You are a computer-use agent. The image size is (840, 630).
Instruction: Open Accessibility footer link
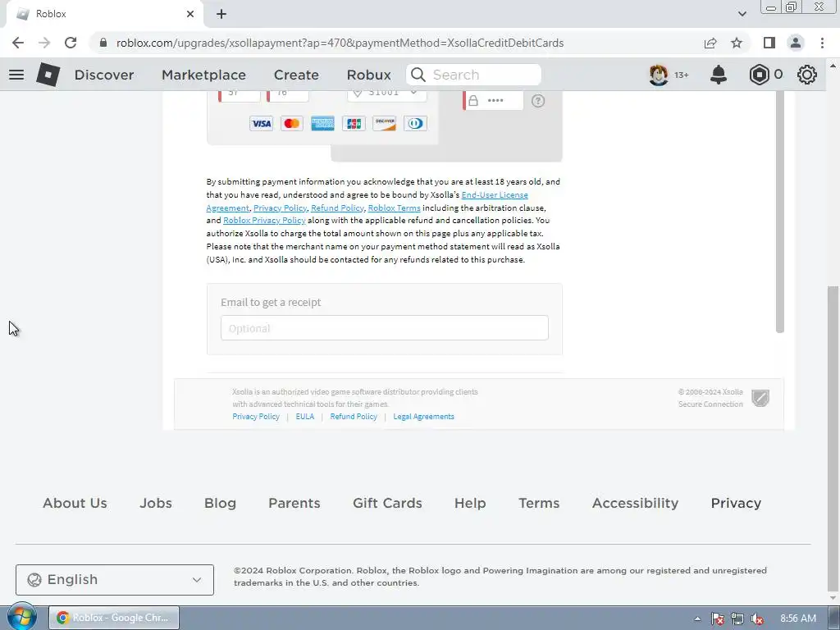click(x=636, y=503)
